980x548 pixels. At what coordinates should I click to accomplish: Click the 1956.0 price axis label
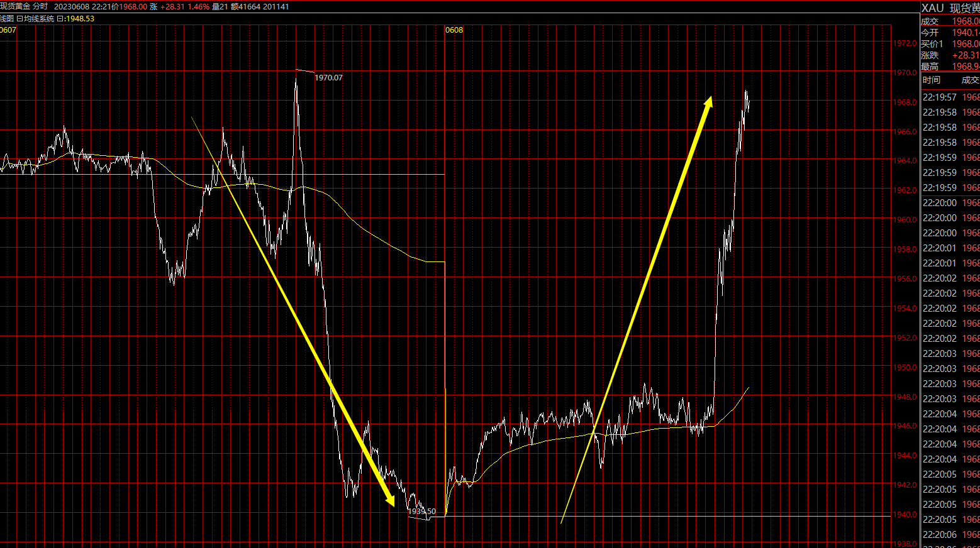tap(905, 279)
